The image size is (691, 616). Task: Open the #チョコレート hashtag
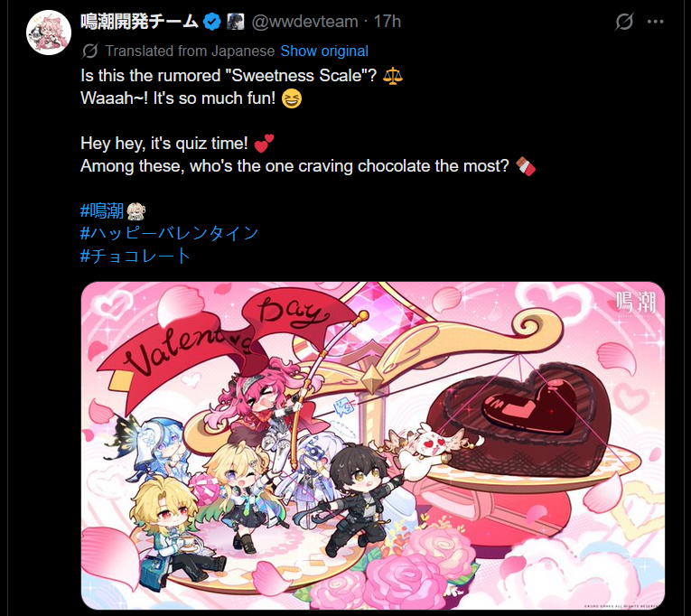pos(135,256)
